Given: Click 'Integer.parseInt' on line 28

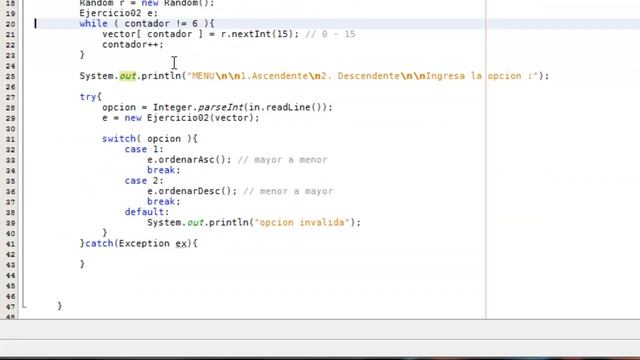Looking at the screenshot, I should click(x=198, y=107).
